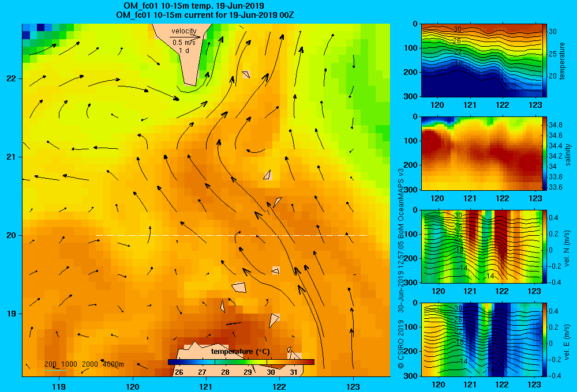Click the '© CSIRO 2019' vertical copyright text

tap(401, 344)
